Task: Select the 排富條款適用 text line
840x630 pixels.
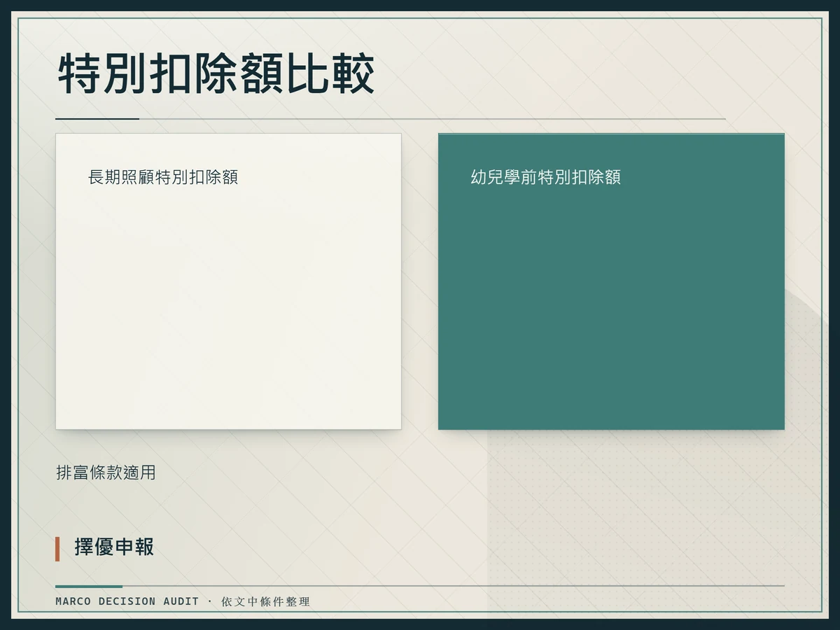Action: coord(106,472)
